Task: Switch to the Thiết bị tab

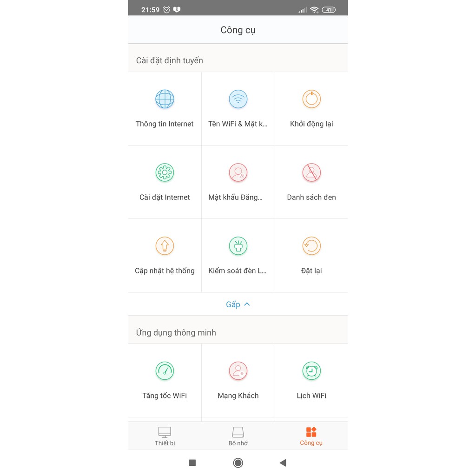Action: 165,436
